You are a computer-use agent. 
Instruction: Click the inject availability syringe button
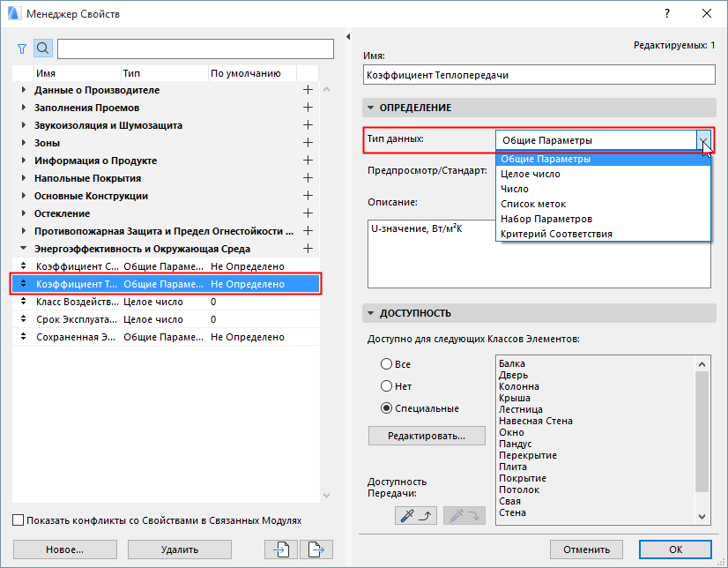click(x=464, y=515)
